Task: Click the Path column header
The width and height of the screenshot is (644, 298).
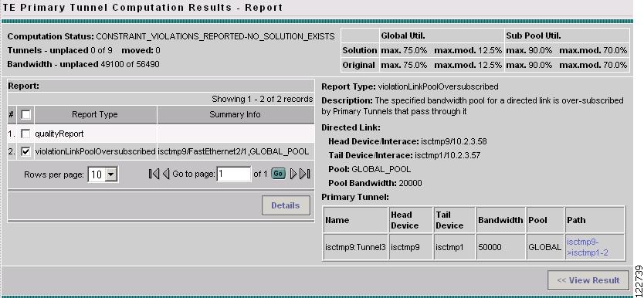Action: click(x=595, y=221)
